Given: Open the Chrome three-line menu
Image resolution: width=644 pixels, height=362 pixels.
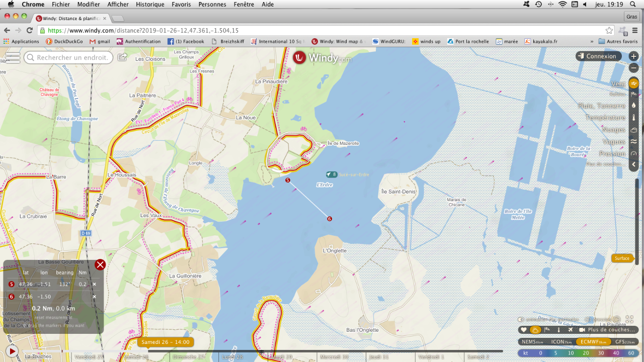Looking at the screenshot, I should (x=635, y=30).
